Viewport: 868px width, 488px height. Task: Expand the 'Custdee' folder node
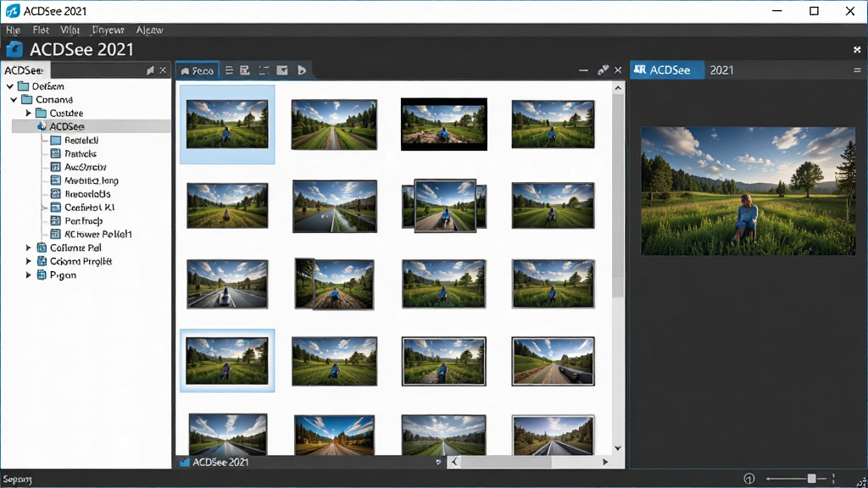[28, 113]
